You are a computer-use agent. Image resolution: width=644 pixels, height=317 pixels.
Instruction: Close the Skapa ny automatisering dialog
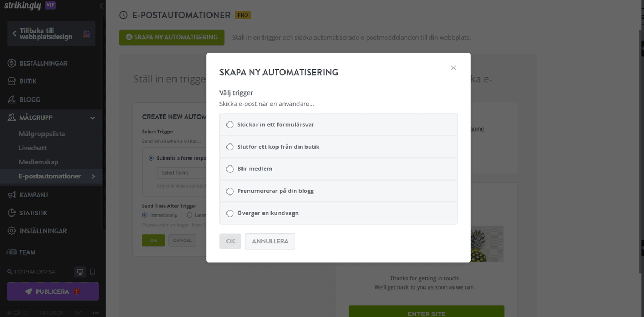point(453,68)
